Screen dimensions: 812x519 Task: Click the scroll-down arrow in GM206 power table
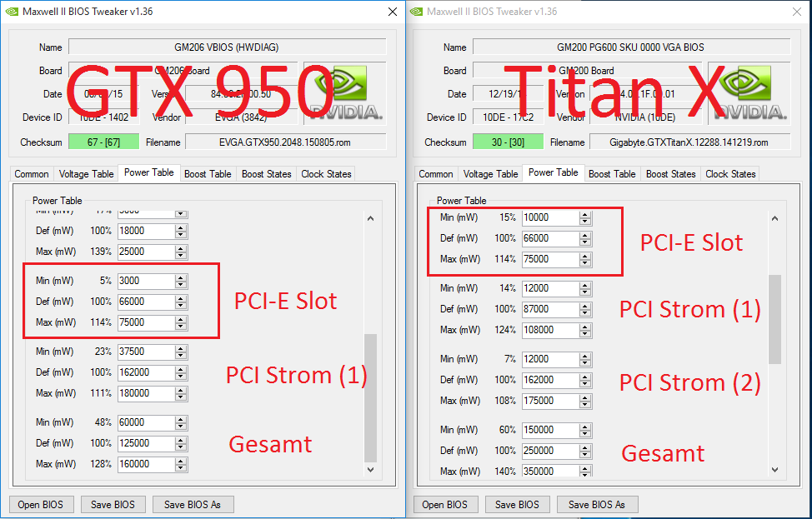(x=370, y=470)
